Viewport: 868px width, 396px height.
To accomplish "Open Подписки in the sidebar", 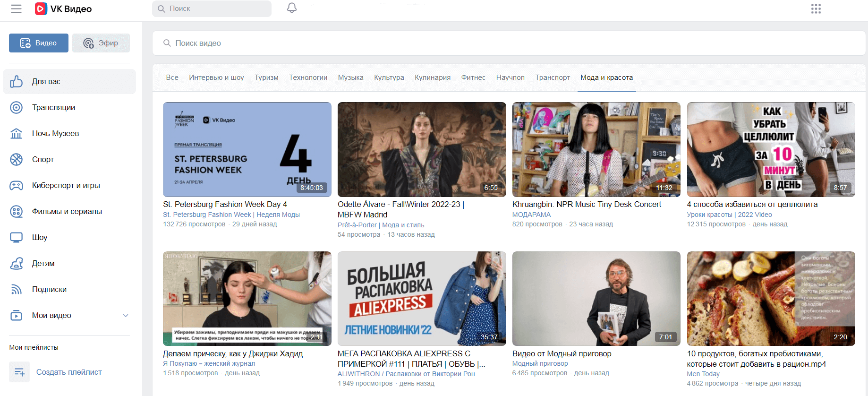I will (49, 290).
